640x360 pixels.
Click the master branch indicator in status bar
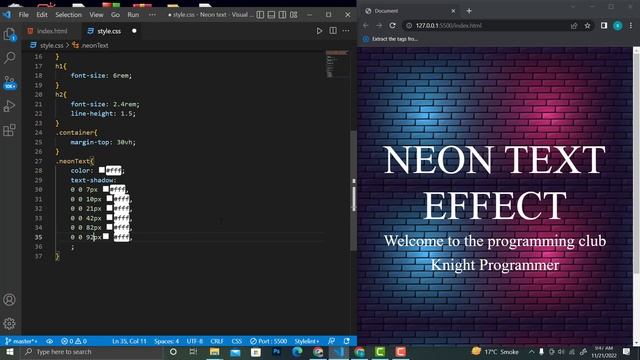coord(21,341)
